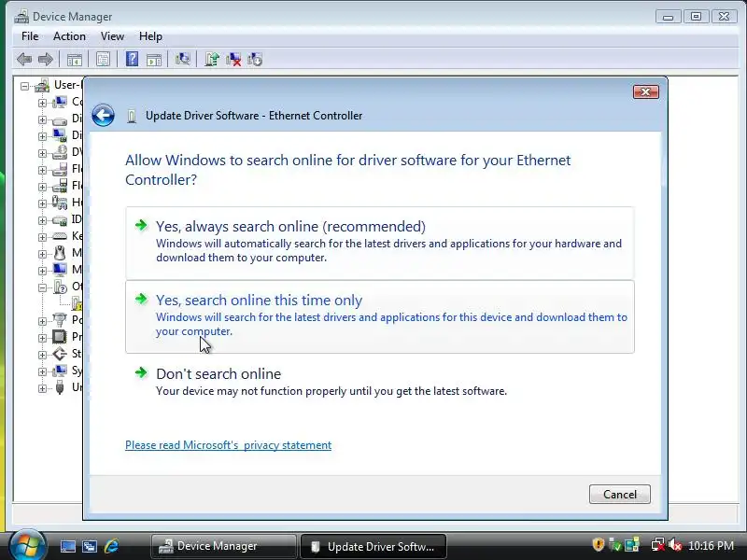This screenshot has width=747, height=560.
Task: Open Microsoft's privacy statement link
Action: click(x=228, y=445)
